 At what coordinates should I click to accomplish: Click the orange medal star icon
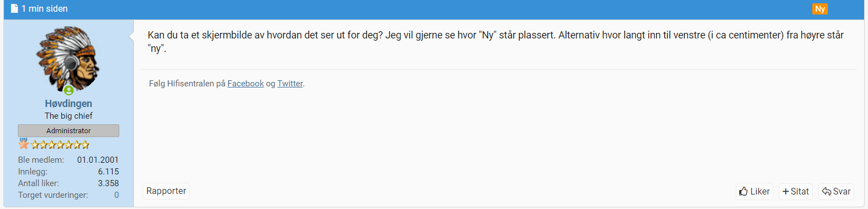click(x=23, y=144)
